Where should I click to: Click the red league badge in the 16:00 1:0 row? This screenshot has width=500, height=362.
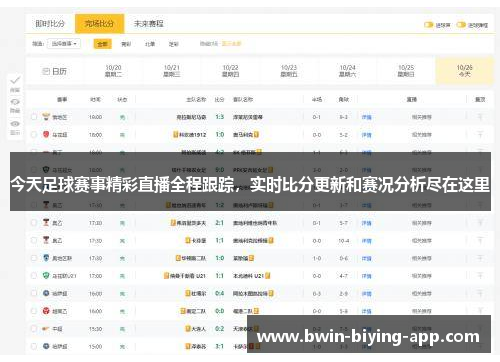[46, 134]
